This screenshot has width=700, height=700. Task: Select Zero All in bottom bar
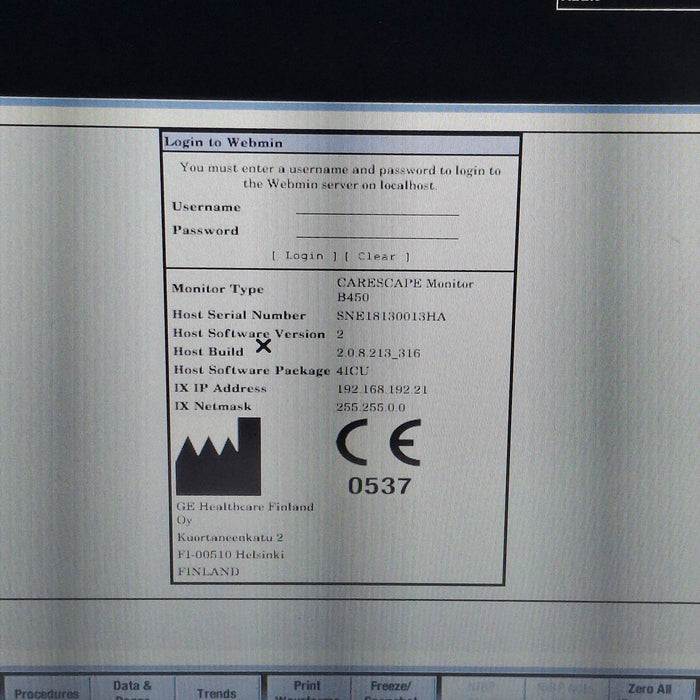pos(650,689)
